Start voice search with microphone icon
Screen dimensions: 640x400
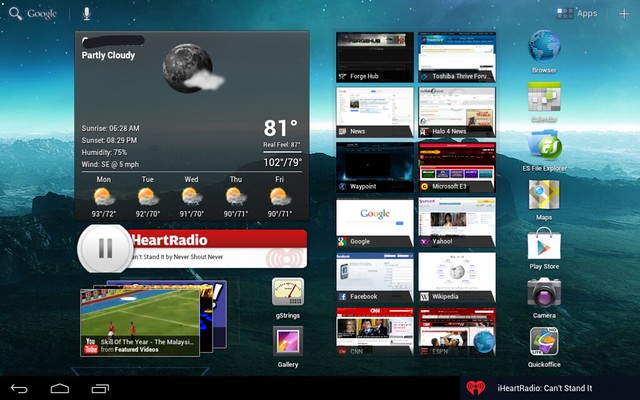coord(86,13)
